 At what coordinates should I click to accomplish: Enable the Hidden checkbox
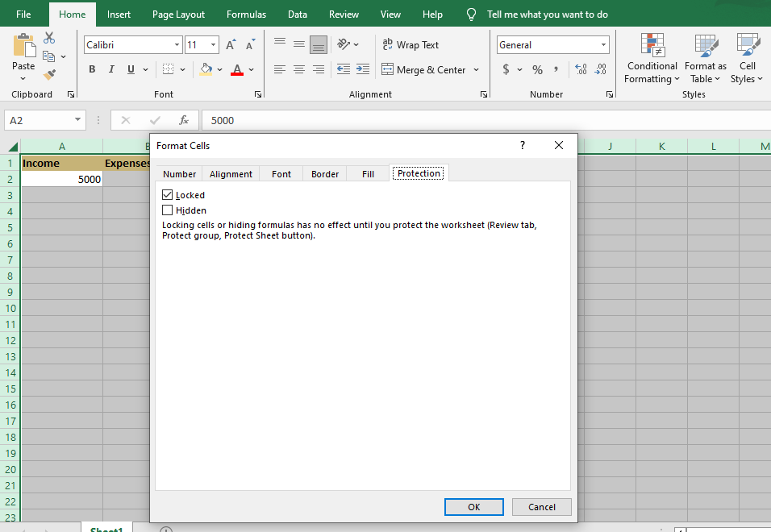168,210
